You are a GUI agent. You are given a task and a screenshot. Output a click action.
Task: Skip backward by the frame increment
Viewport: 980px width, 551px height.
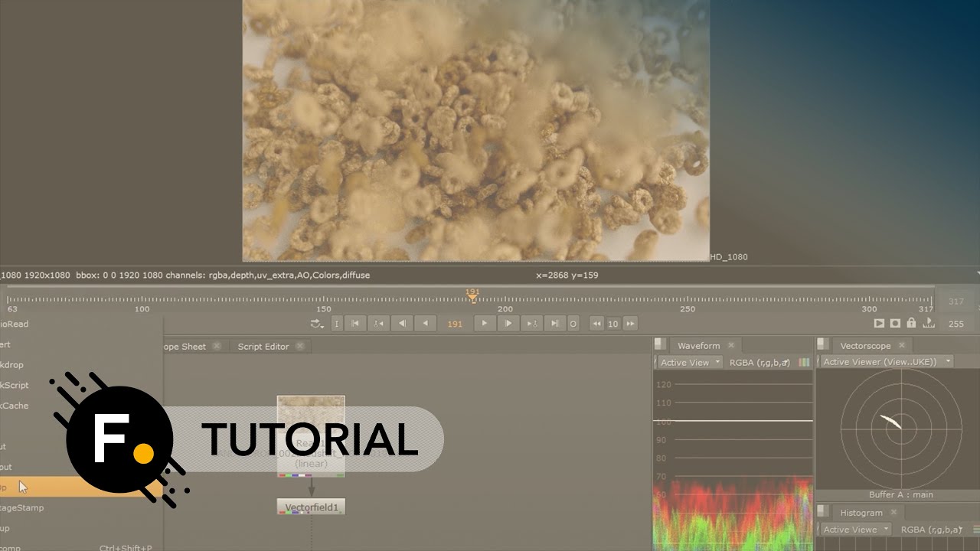pos(596,324)
